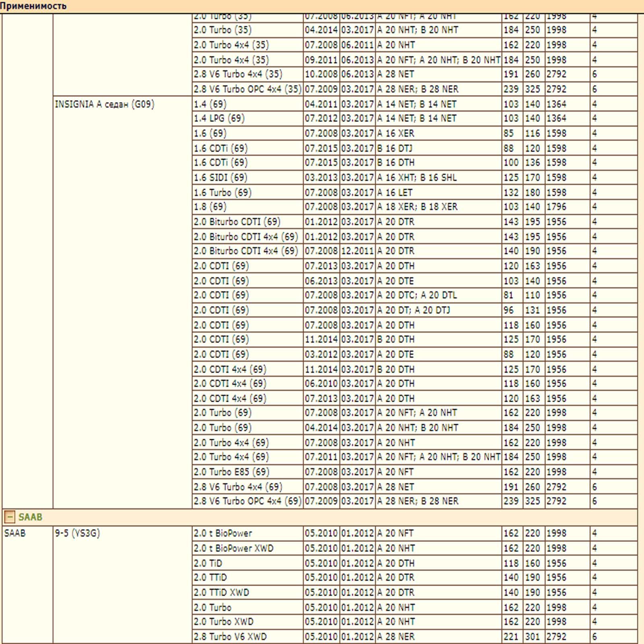This screenshot has height=644, width=644.
Task: Click kW value 221 in SAAB V6 row
Action: (x=511, y=637)
